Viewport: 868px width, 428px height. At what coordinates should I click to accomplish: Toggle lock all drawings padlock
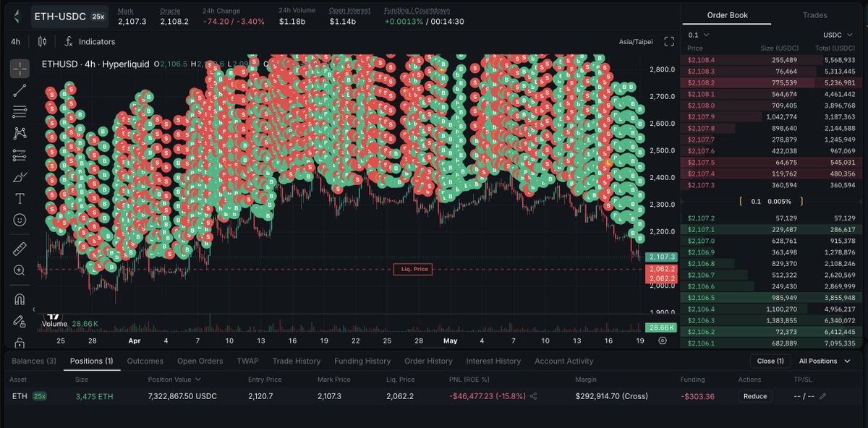20,342
